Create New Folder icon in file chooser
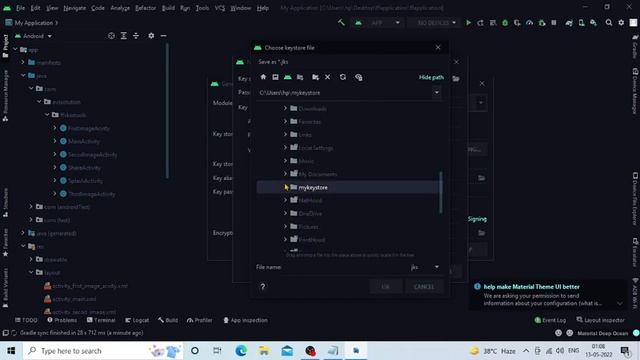This screenshot has height=360, width=640. pyautogui.click(x=315, y=77)
